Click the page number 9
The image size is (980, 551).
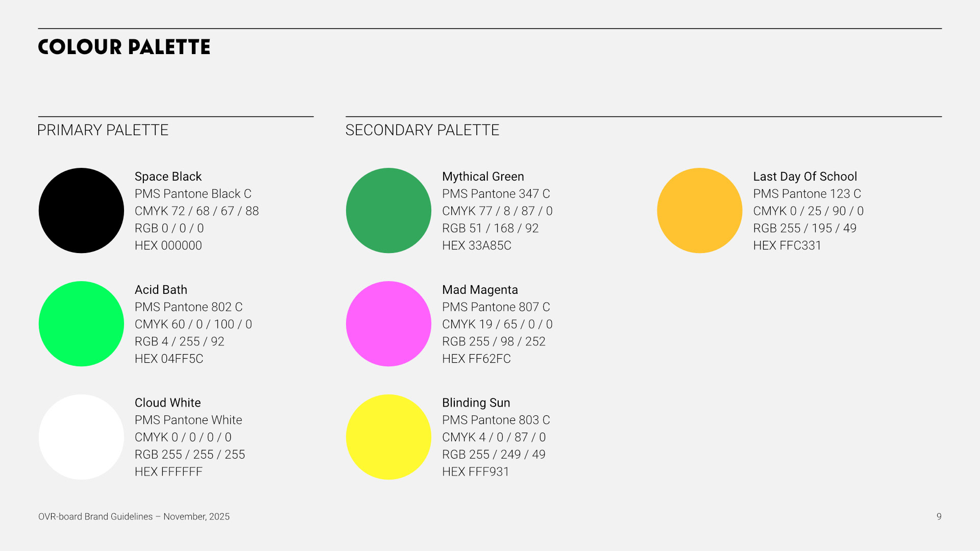click(939, 516)
